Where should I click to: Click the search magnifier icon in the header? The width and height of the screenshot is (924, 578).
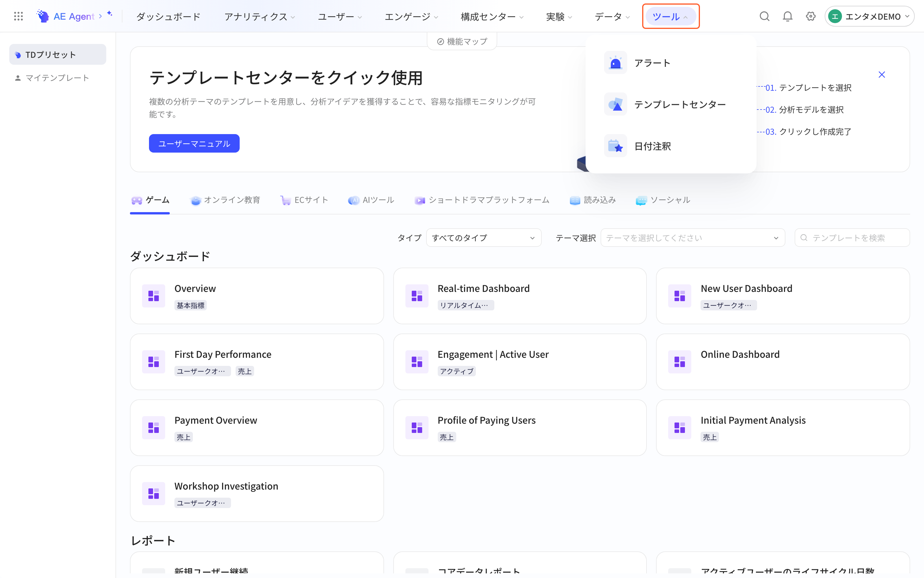764,16
